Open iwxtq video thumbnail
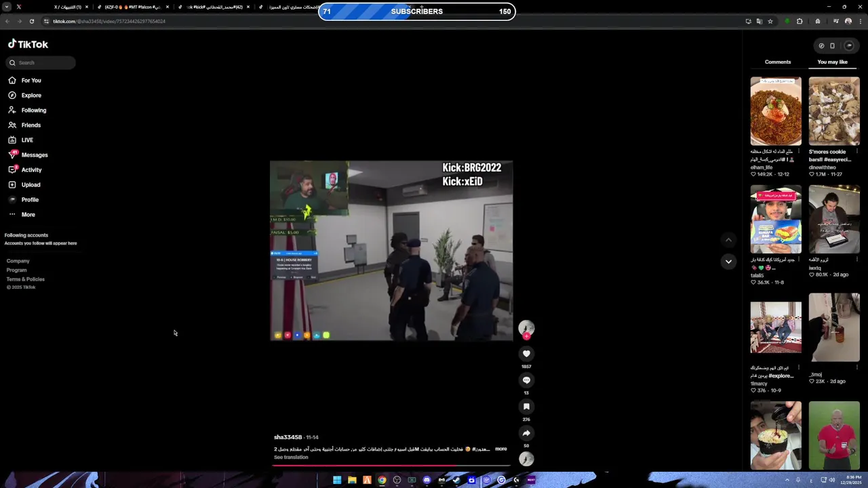Image resolution: width=868 pixels, height=488 pixels. 834,219
